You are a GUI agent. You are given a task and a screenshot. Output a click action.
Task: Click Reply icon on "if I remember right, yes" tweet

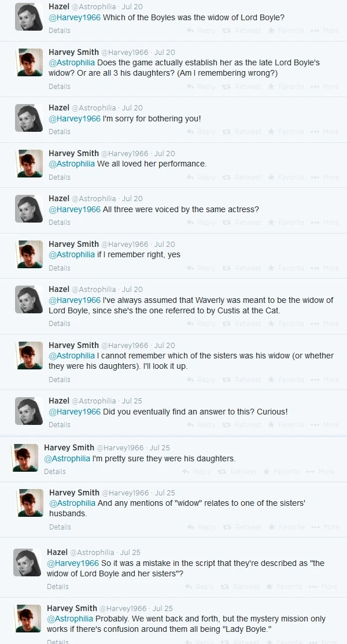201,268
